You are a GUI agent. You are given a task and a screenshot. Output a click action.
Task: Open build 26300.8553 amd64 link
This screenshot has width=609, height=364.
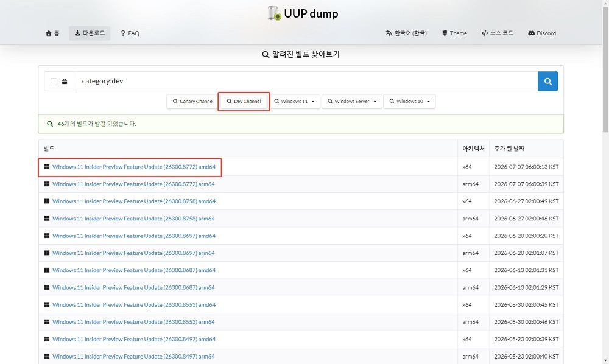point(134,304)
